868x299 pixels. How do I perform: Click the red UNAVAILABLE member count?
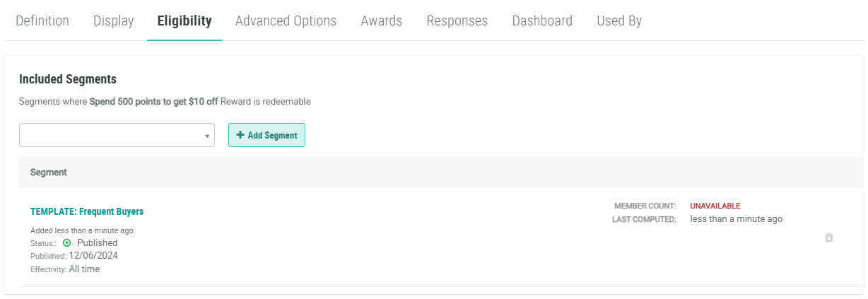coord(715,206)
